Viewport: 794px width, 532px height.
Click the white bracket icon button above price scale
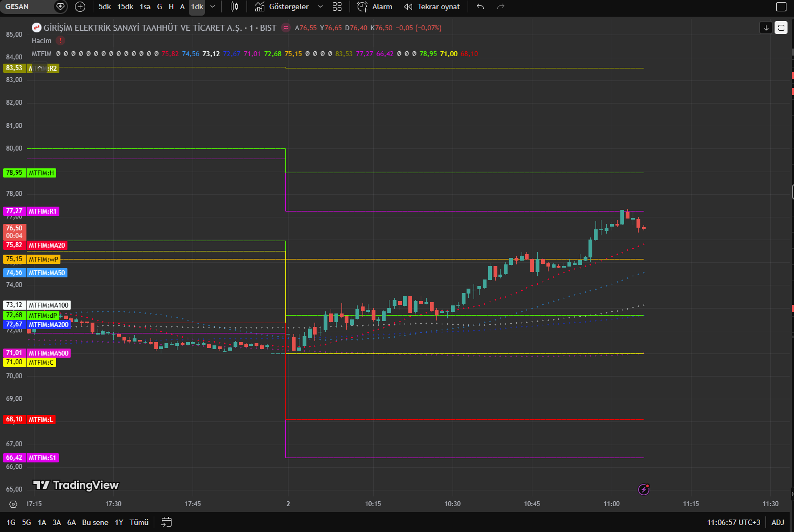(x=781, y=28)
